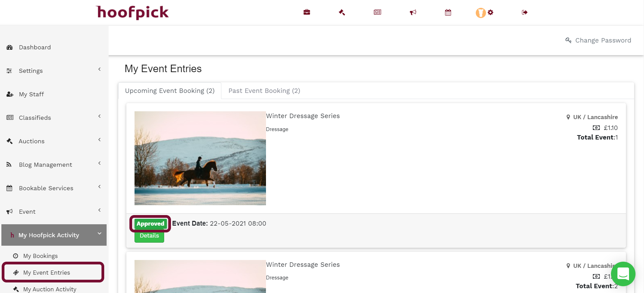Open Dashboard from the sidebar

(35, 47)
